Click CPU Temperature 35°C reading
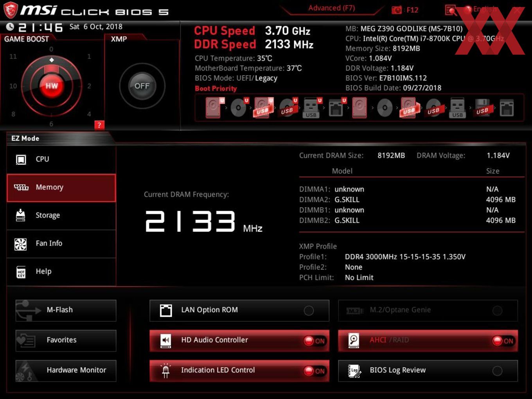The height and width of the screenshot is (399, 532). (x=234, y=58)
